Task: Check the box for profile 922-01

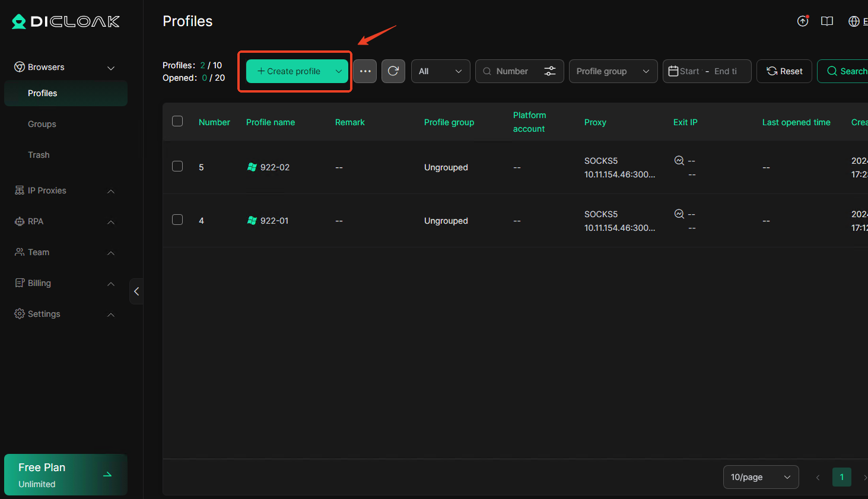Action: (177, 220)
